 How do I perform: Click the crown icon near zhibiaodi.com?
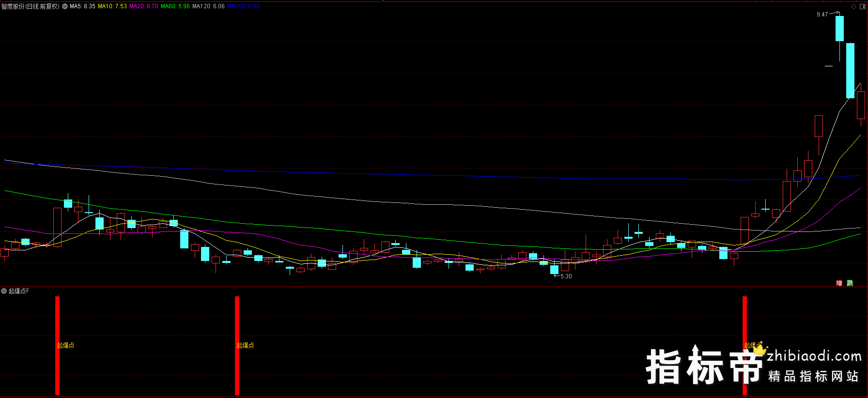759,348
